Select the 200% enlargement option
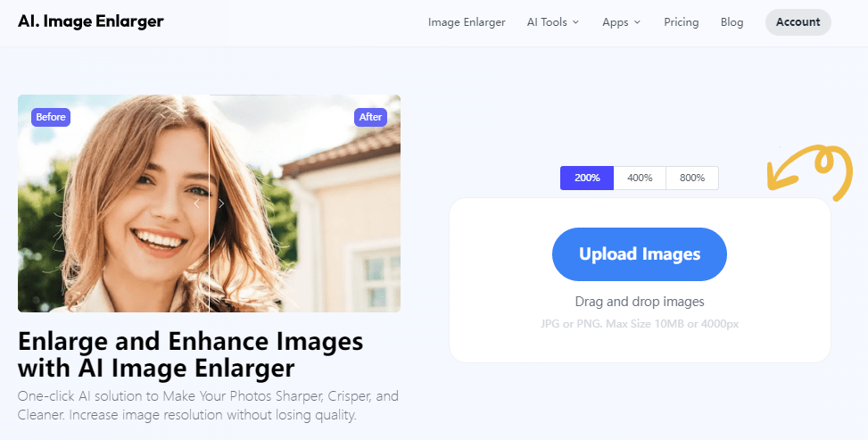868x440 pixels. point(587,178)
